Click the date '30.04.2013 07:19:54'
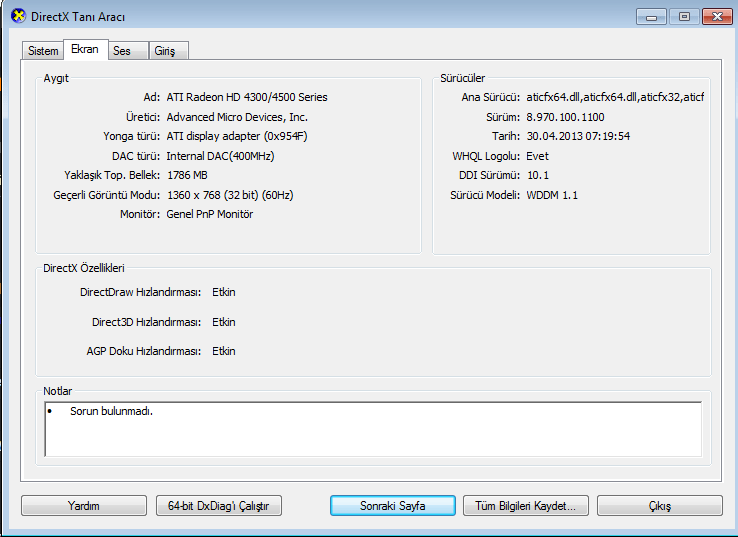 pos(578,136)
